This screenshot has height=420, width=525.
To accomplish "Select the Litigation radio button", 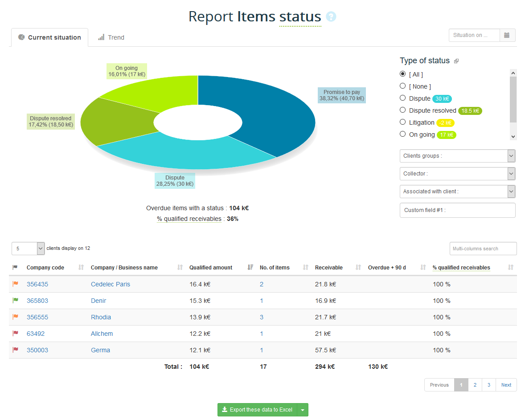I will 403,122.
